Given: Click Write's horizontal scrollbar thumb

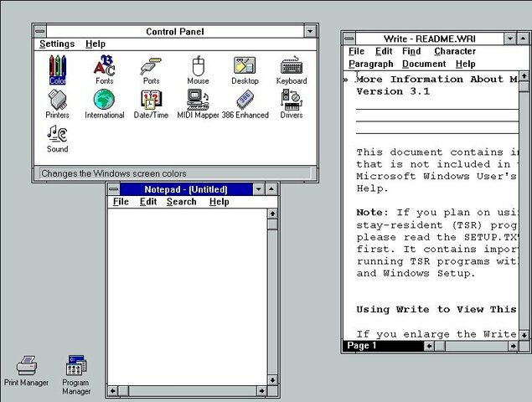Looking at the screenshot, I should pyautogui.click(x=440, y=346).
